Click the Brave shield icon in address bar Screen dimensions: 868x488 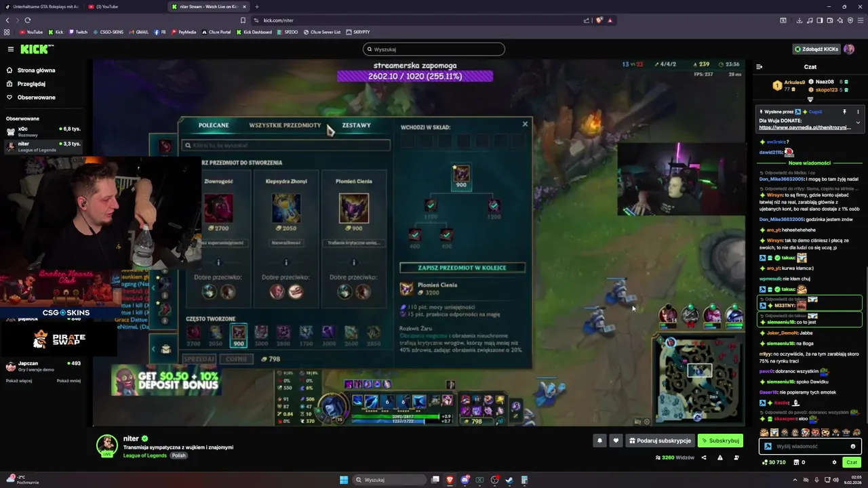tap(599, 20)
